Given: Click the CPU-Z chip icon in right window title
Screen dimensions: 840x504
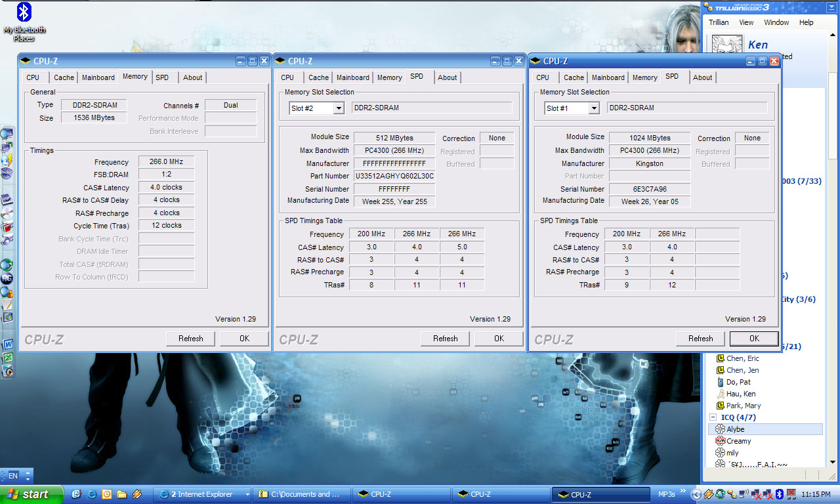Looking at the screenshot, I should pyautogui.click(x=536, y=61).
